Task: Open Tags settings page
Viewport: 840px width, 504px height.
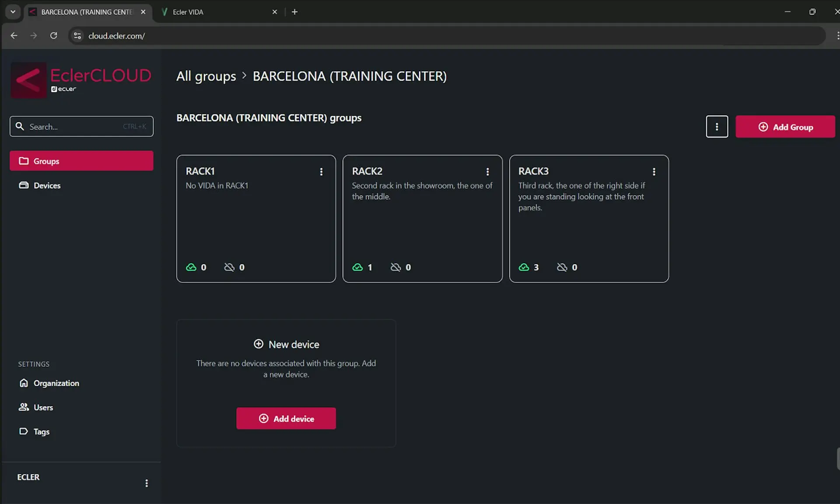Action: coord(41,431)
